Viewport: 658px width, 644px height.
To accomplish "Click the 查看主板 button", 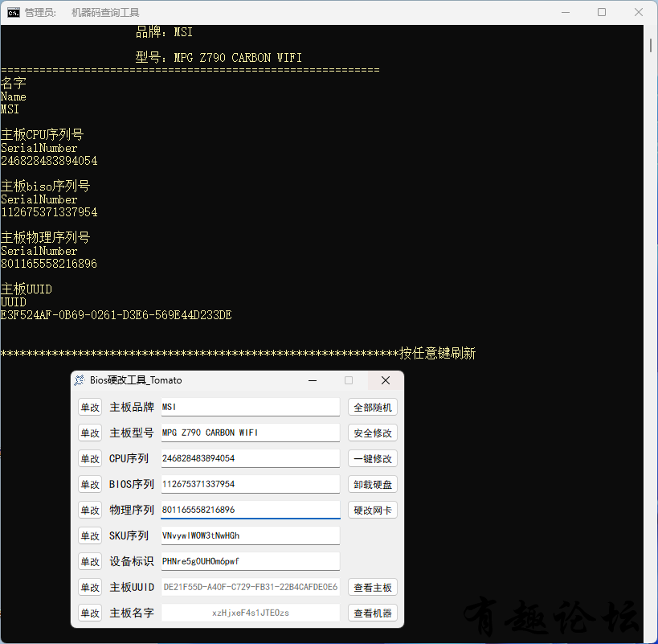I will [x=373, y=588].
